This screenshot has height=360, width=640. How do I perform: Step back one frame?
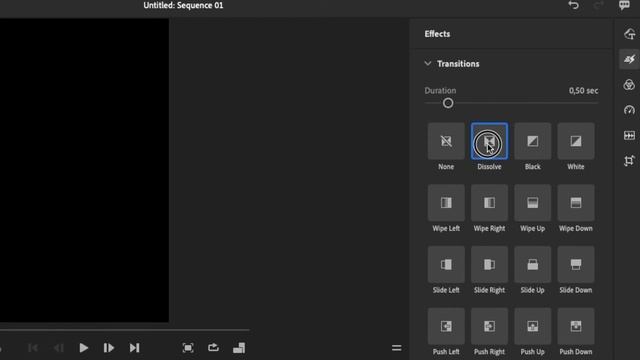pos(58,348)
